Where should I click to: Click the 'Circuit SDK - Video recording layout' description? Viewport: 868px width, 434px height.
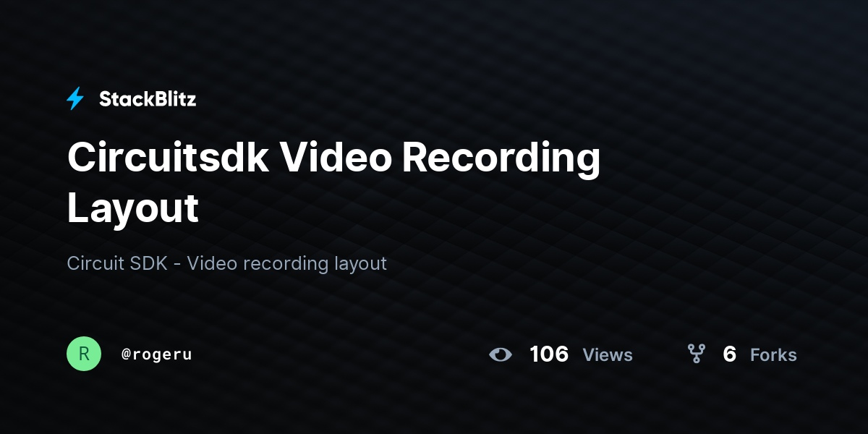point(227,263)
